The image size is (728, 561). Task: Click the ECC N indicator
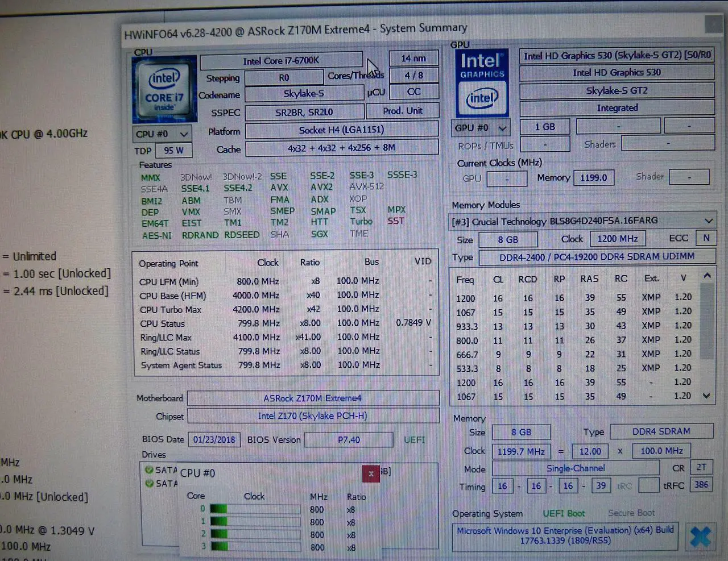[x=706, y=238]
